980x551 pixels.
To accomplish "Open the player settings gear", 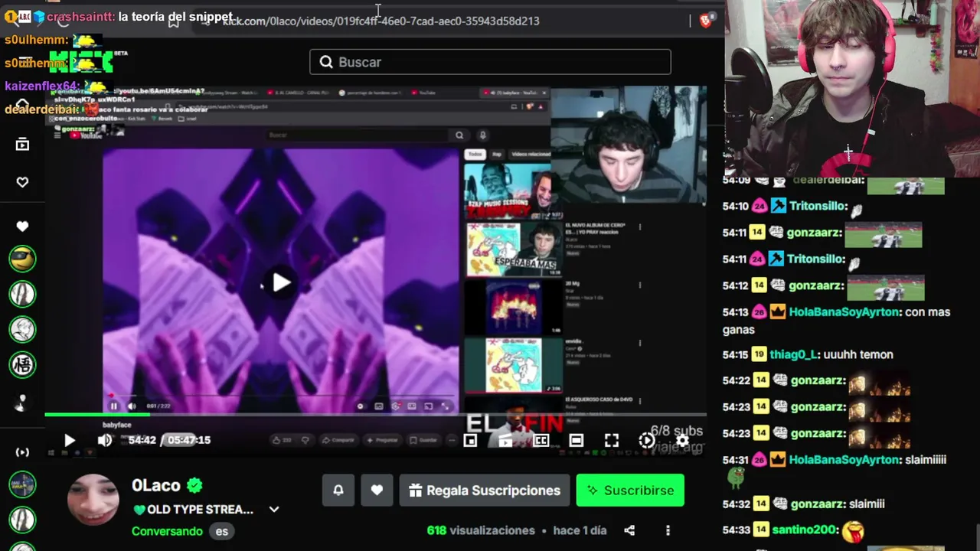I will click(x=682, y=440).
